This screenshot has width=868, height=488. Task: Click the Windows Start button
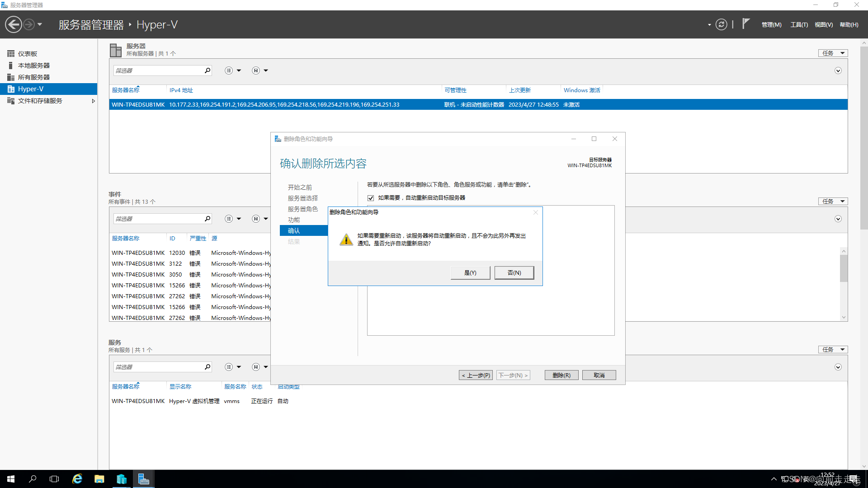(x=11, y=479)
